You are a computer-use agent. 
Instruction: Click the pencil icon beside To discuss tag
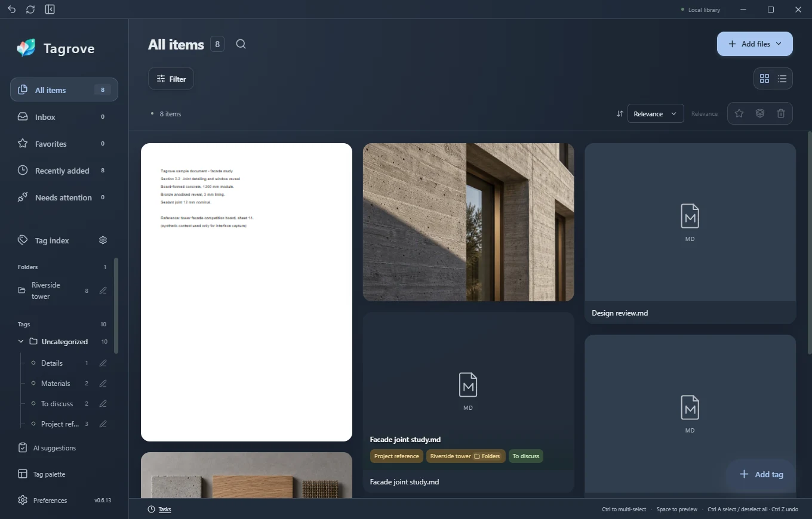point(103,404)
